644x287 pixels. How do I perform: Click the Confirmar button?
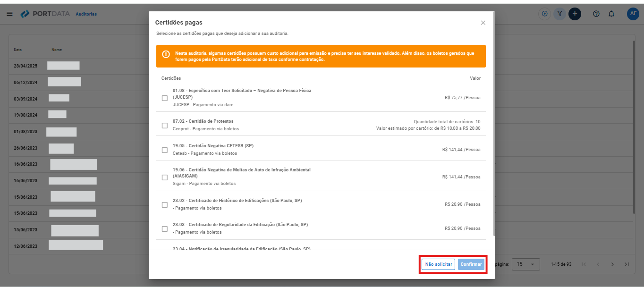(x=471, y=264)
